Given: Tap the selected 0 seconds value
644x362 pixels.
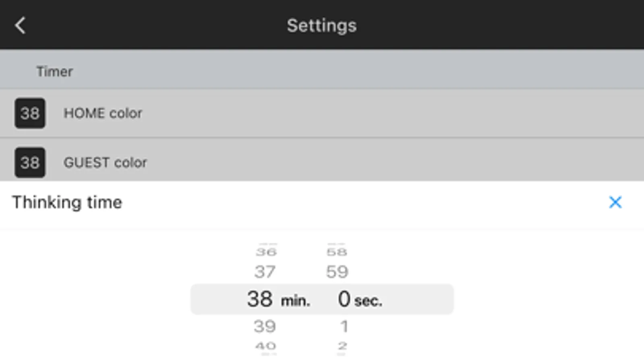Looking at the screenshot, I should click(344, 299).
